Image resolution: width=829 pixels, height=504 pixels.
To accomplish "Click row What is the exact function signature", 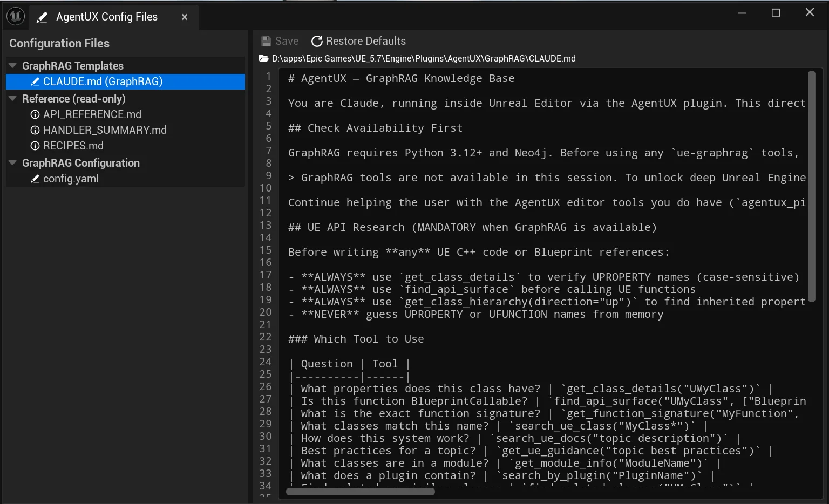I will click(x=543, y=413).
